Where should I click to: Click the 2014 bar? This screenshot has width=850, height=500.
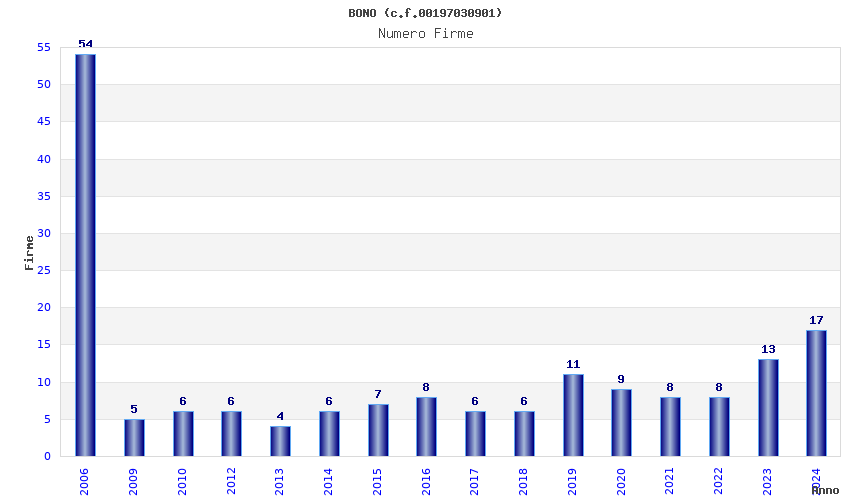tap(329, 434)
